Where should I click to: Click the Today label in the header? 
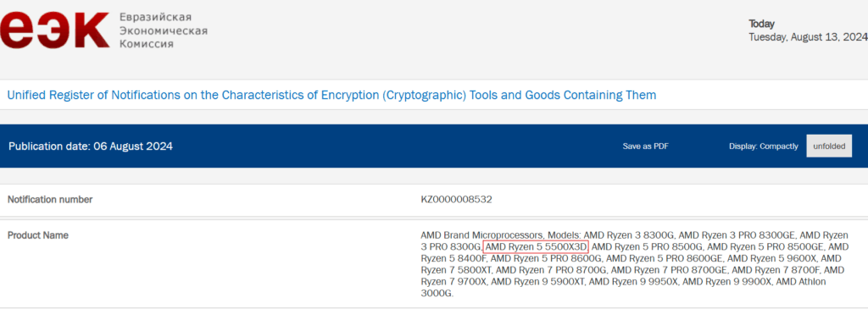[x=761, y=24]
